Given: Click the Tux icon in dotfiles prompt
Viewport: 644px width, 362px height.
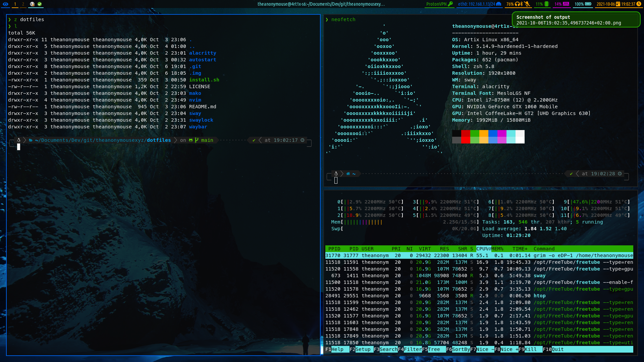Looking at the screenshot, I should coord(19,140).
